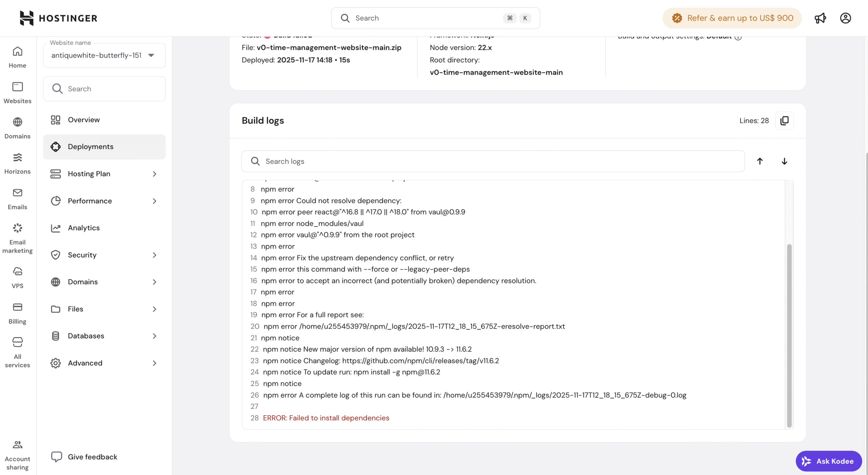Open announcements via the megaphone icon

pyautogui.click(x=820, y=18)
